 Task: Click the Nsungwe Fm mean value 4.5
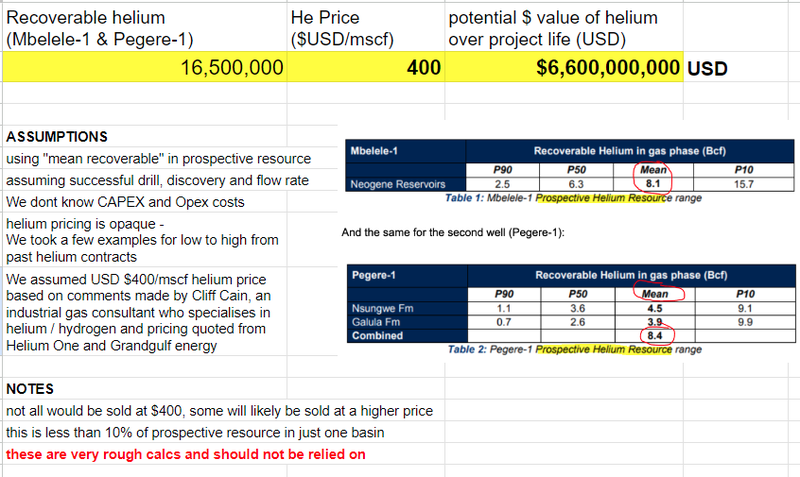(655, 308)
